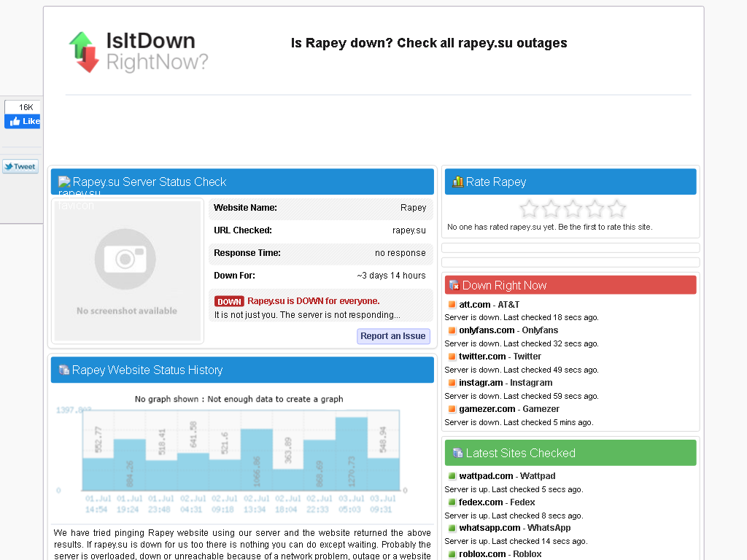This screenshot has width=747, height=560.
Task: Click the bar chart icon beside Rate Rapey
Action: click(457, 182)
